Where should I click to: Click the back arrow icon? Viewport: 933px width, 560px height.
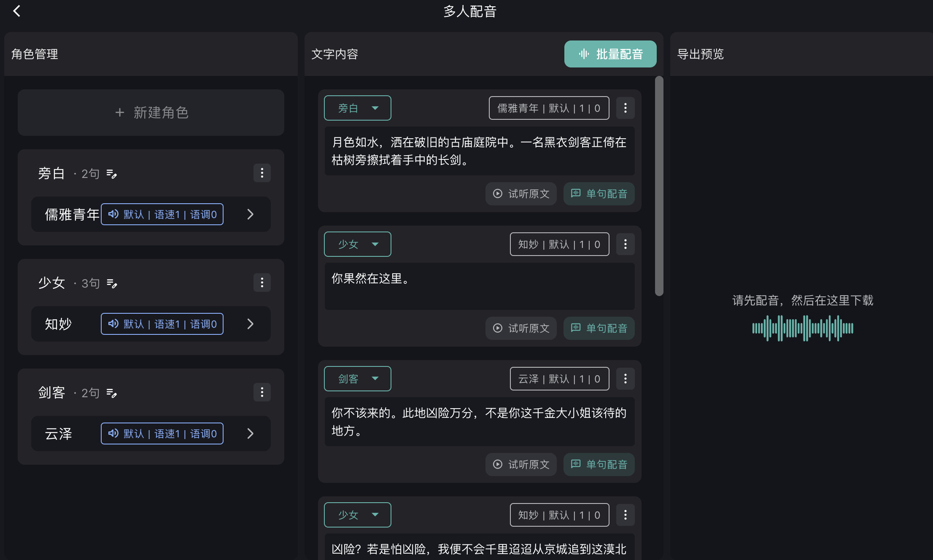(x=17, y=11)
